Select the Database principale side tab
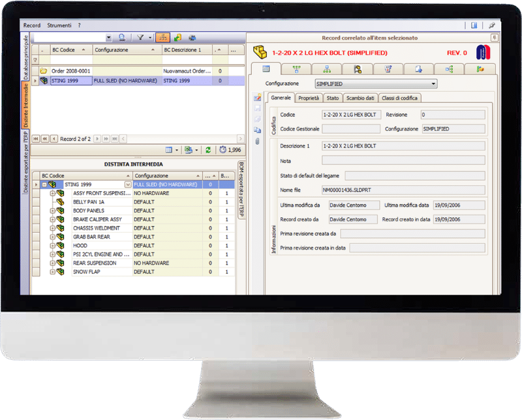Screen dimensions: 522x420 pos(26,58)
